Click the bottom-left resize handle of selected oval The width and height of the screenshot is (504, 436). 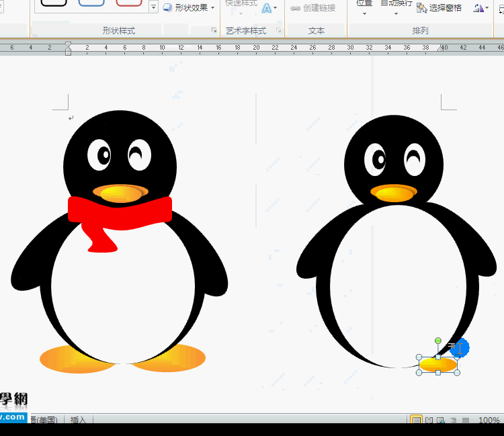(419, 373)
